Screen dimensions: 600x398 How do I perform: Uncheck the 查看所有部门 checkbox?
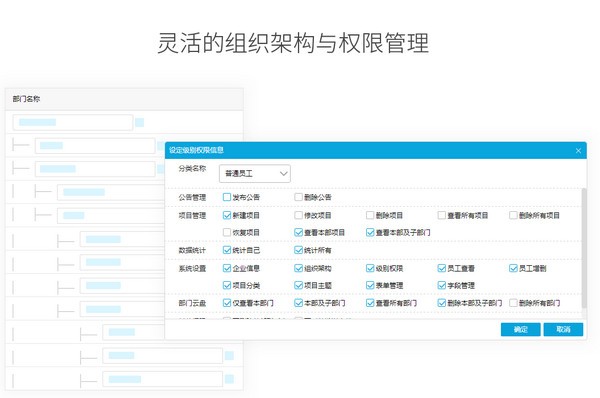pos(370,303)
